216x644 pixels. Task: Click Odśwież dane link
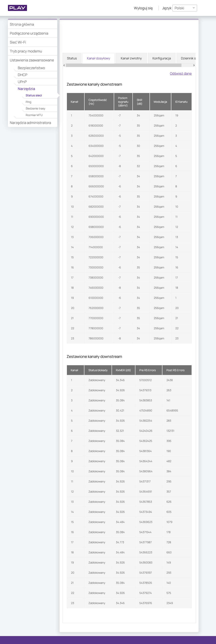tap(180, 74)
